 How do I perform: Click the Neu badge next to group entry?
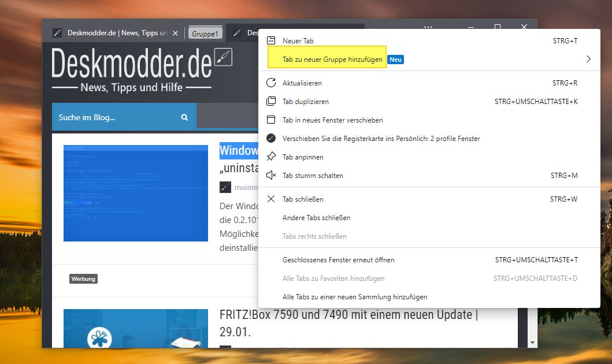pyautogui.click(x=395, y=60)
